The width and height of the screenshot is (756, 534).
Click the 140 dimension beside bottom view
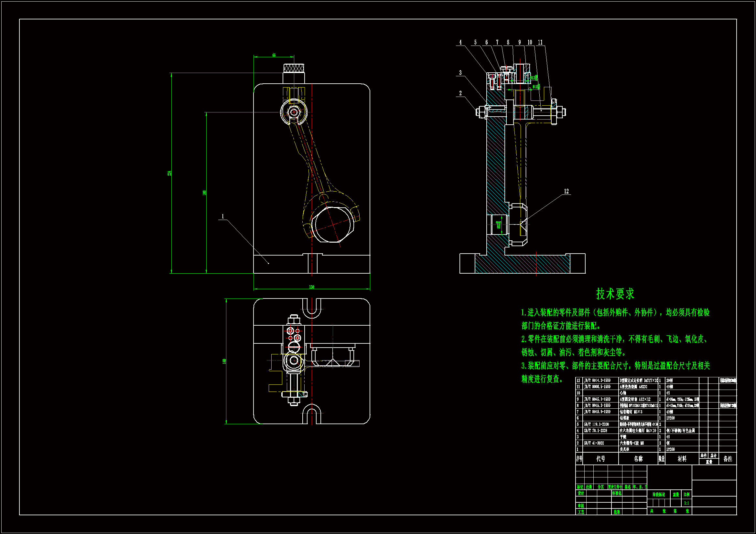pyautogui.click(x=224, y=361)
